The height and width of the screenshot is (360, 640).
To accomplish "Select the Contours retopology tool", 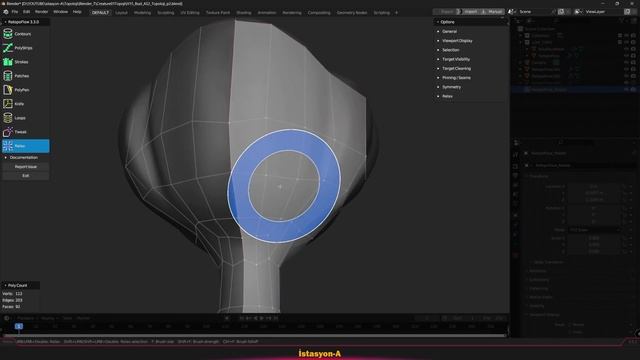I will point(25,34).
